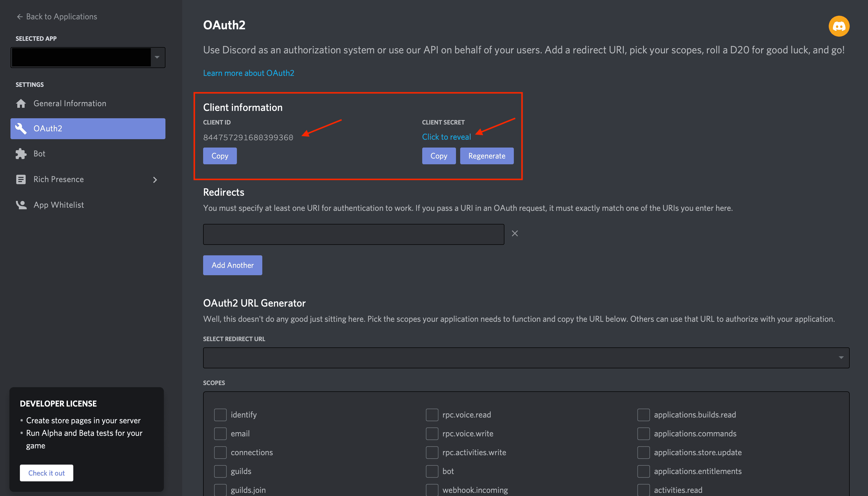Check the applications.commands scope
The height and width of the screenshot is (496, 868).
[643, 434]
